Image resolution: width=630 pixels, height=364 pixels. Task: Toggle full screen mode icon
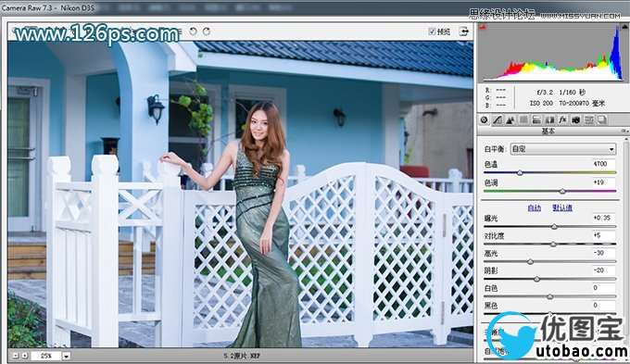463,31
